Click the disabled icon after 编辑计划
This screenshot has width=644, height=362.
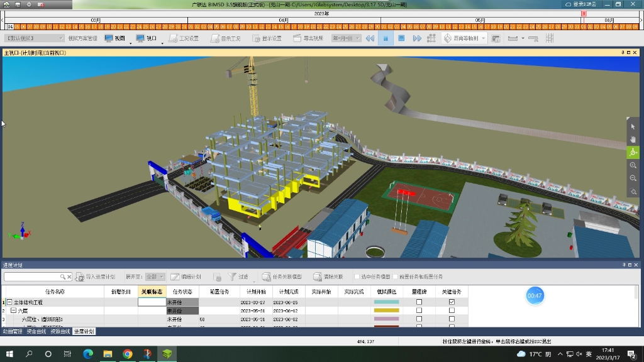(x=217, y=277)
